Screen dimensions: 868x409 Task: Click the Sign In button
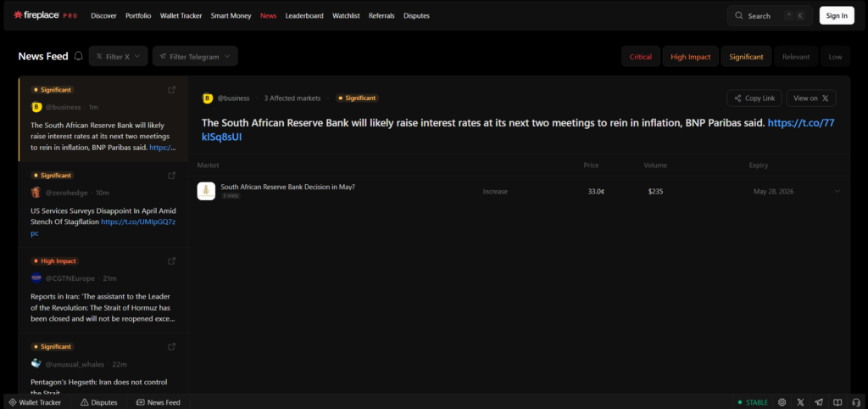[837, 15]
